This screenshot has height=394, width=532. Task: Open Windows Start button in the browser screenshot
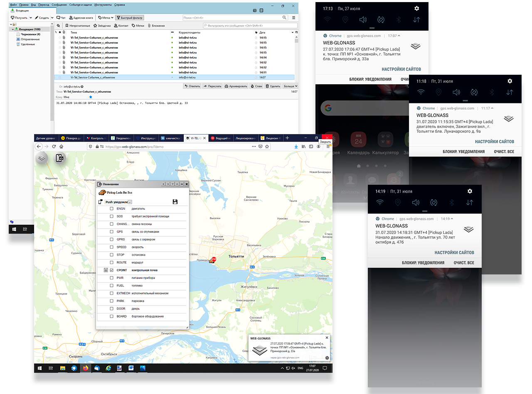[40, 368]
